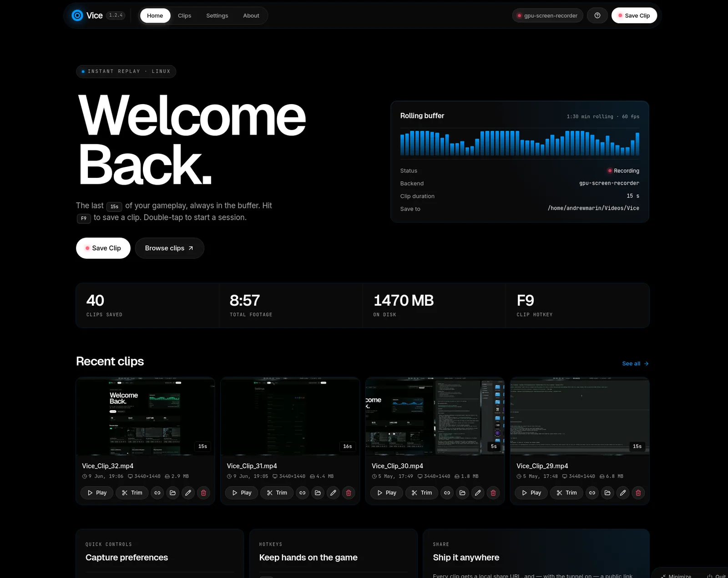
Task: Click the '15 s' clip duration value
Action: 633,196
